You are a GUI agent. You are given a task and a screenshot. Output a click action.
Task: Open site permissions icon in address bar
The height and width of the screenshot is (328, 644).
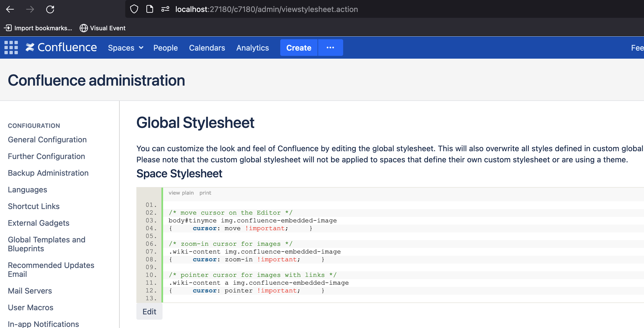coord(165,9)
